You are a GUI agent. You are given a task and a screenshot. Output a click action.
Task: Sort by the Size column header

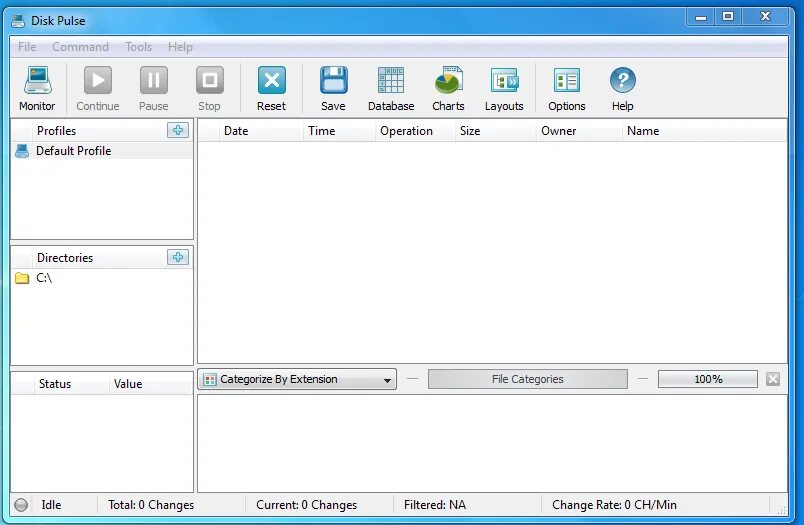495,131
